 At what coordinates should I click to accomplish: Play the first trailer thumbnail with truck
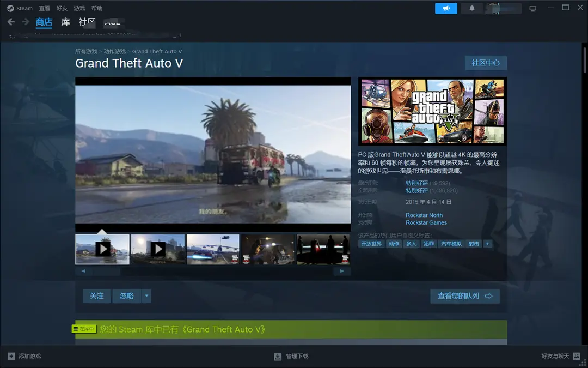click(x=102, y=249)
